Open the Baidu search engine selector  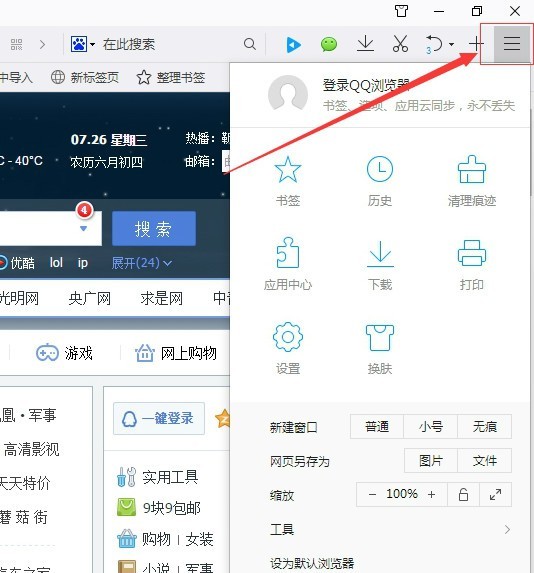click(83, 44)
